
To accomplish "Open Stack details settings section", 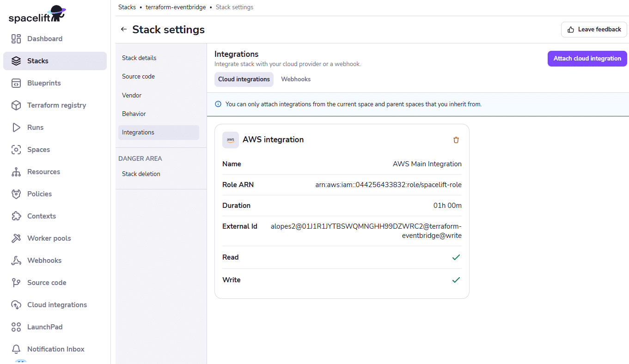I will pos(159,58).
